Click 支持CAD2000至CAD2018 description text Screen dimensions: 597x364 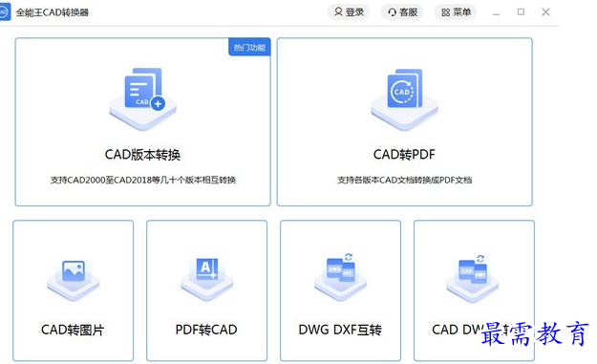point(143,180)
